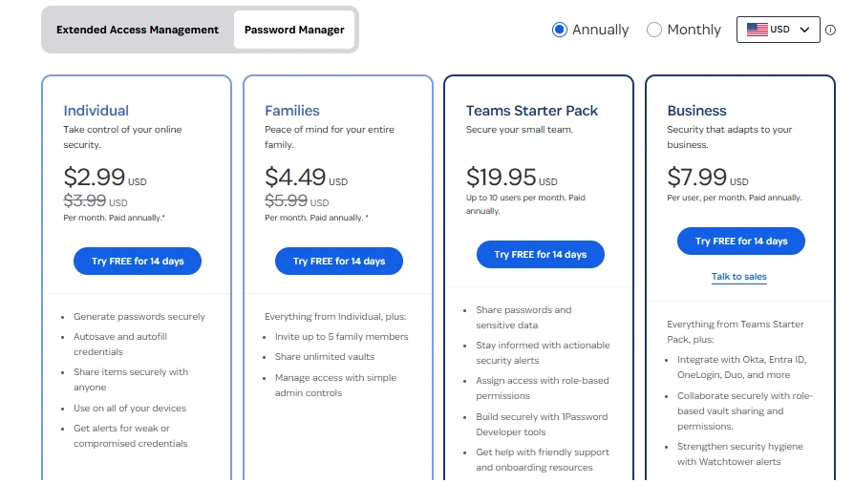Click 'Get alerts for weak or compromised credentials'
Image resolution: width=854 pixels, height=504 pixels.
130,436
